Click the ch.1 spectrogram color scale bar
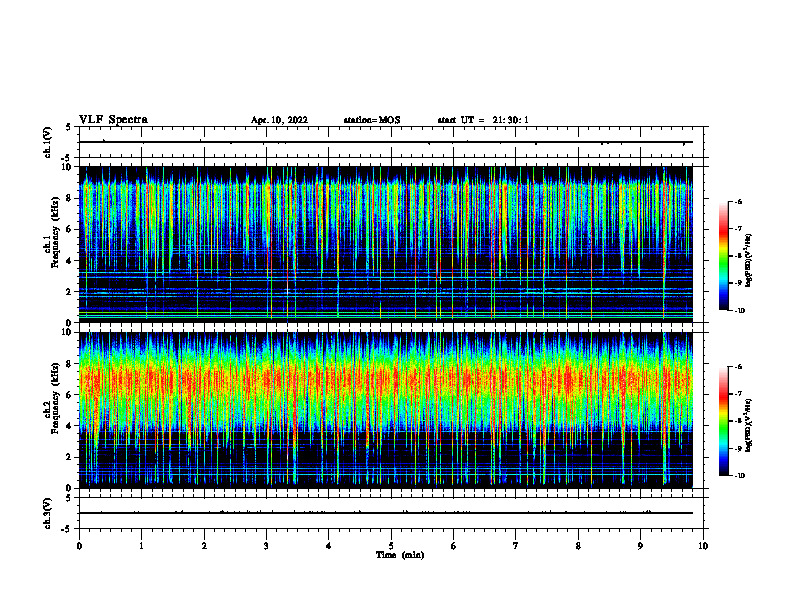 click(723, 256)
